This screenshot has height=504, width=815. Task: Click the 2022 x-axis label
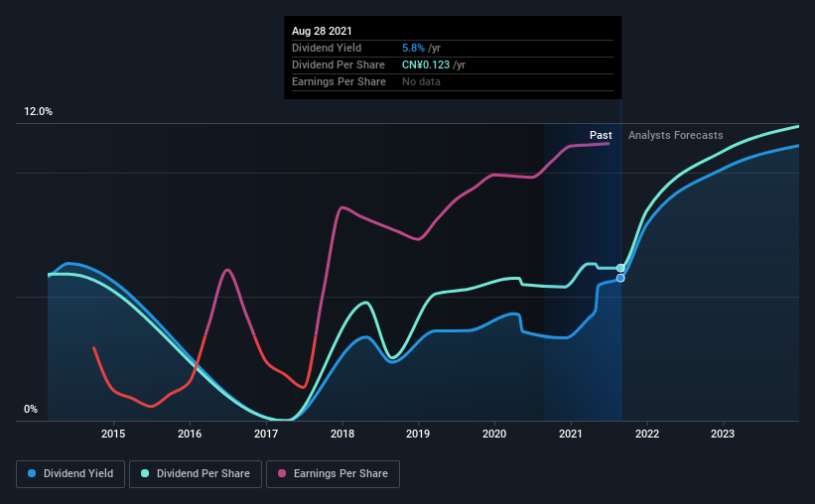647,434
